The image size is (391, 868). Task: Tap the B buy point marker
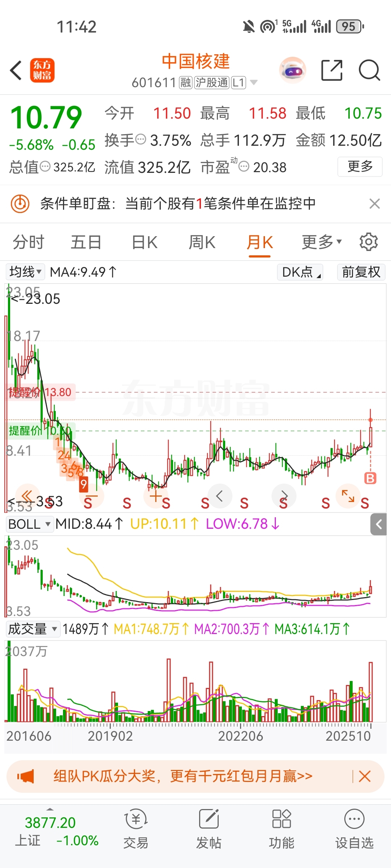[370, 478]
